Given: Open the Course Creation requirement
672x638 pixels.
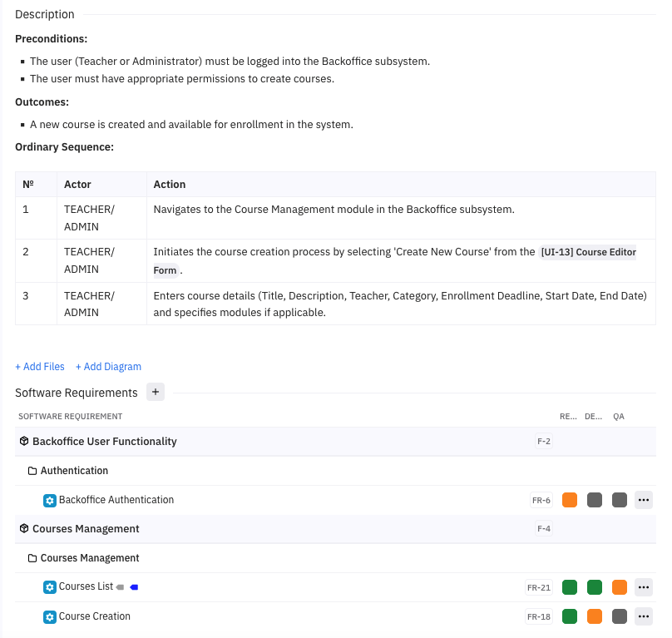Looking at the screenshot, I should pos(94,616).
